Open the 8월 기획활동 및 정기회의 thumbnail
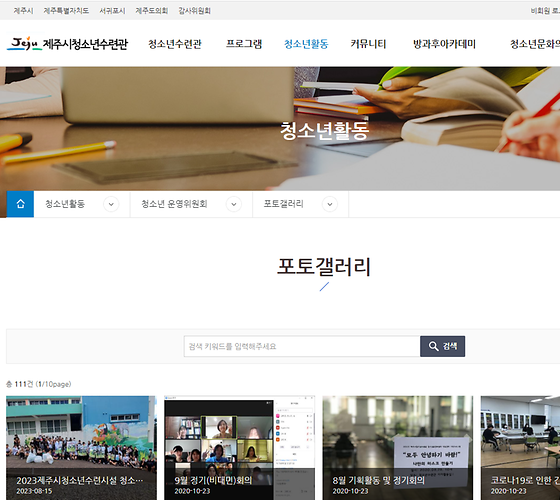 coord(398,448)
